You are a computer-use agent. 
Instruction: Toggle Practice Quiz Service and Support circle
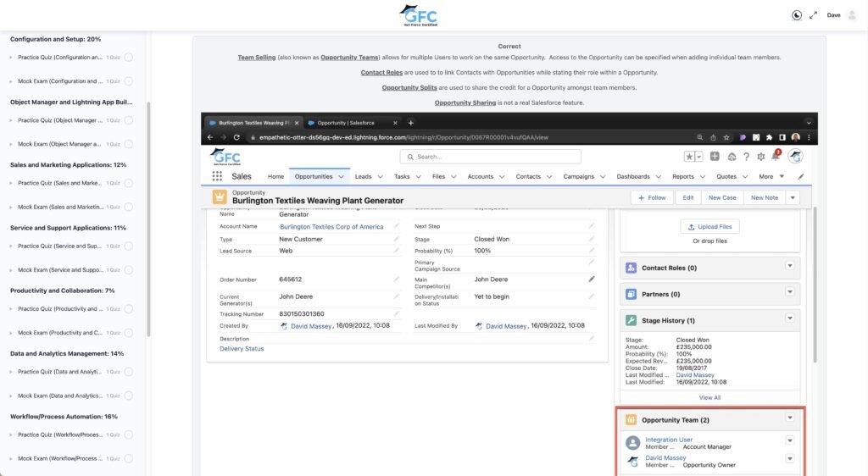(x=129, y=246)
